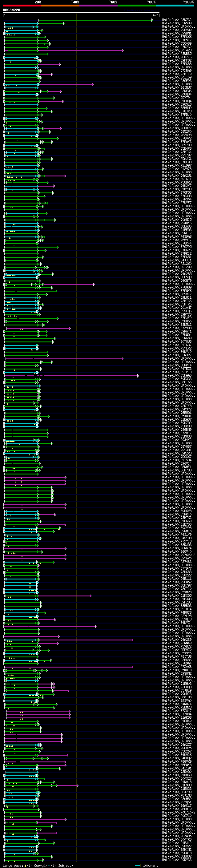This screenshot has width=197, height=868.
Task: Open the UniRef100_A8J790 hit
Action: pyautogui.click(x=176, y=792)
